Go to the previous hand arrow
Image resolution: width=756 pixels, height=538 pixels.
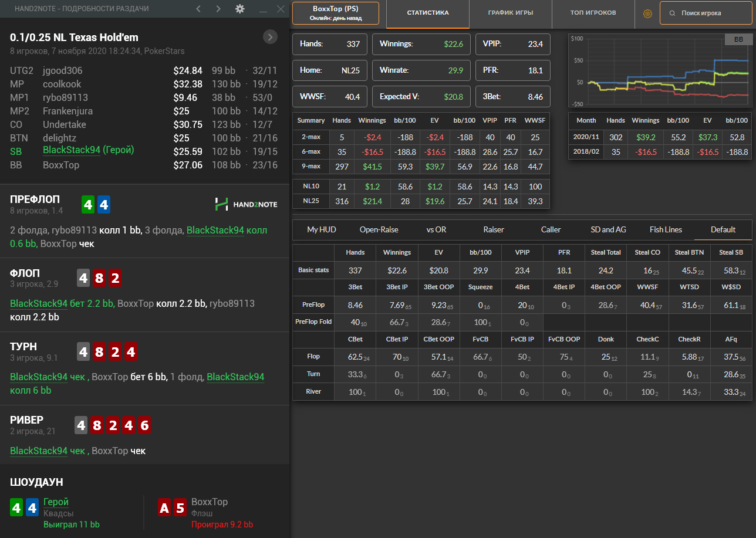[x=198, y=9]
